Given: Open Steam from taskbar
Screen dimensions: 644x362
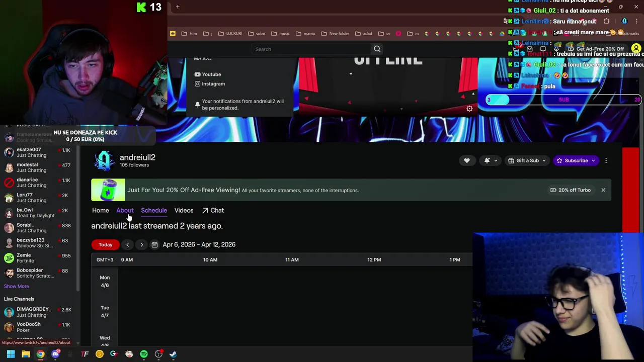Looking at the screenshot, I should coord(173,354).
